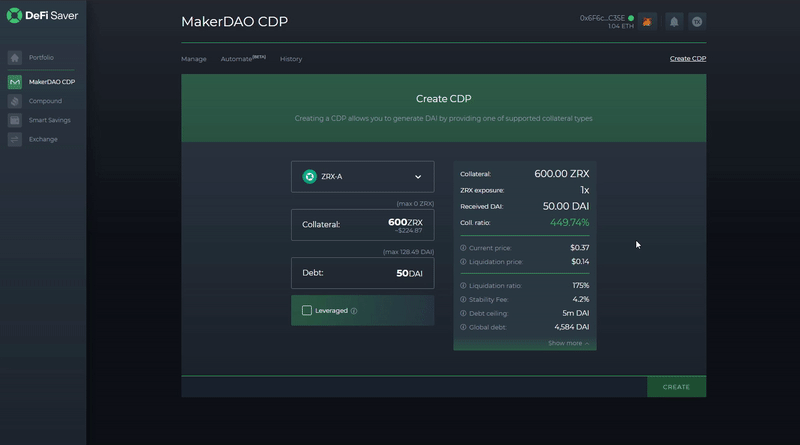The height and width of the screenshot is (445, 800).
Task: Open the transactions icon in header
Action: [697, 22]
